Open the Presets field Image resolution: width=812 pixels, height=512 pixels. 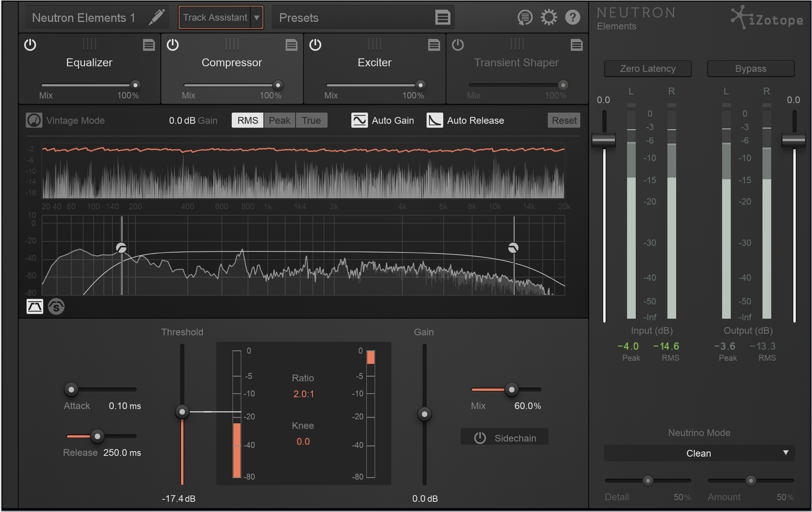362,18
